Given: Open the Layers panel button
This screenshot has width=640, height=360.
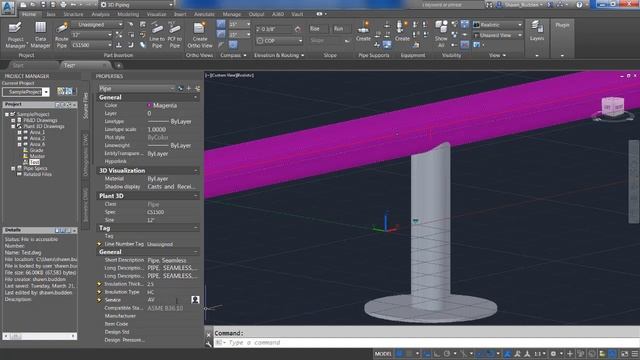Looking at the screenshot, I should click(x=537, y=31).
